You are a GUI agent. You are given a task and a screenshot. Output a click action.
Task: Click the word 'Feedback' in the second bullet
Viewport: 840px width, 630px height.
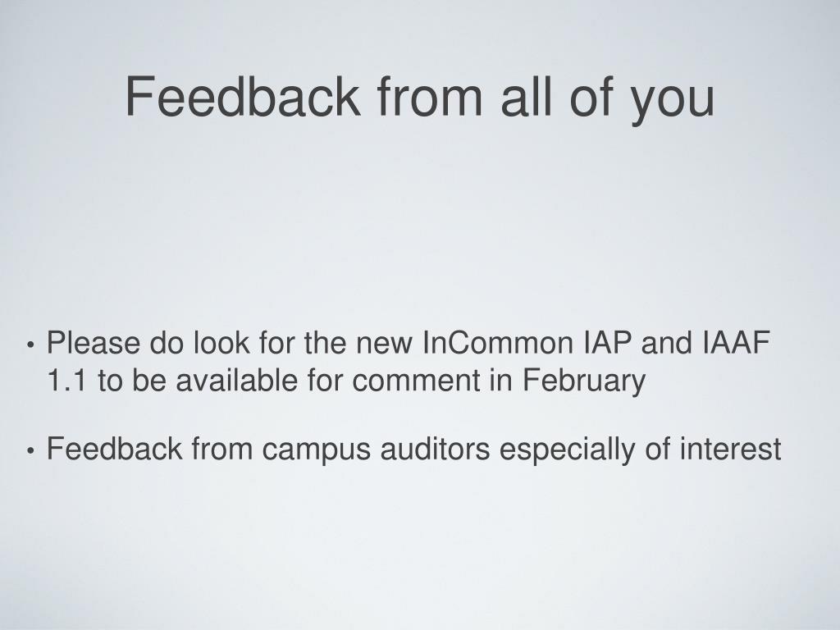(115, 449)
